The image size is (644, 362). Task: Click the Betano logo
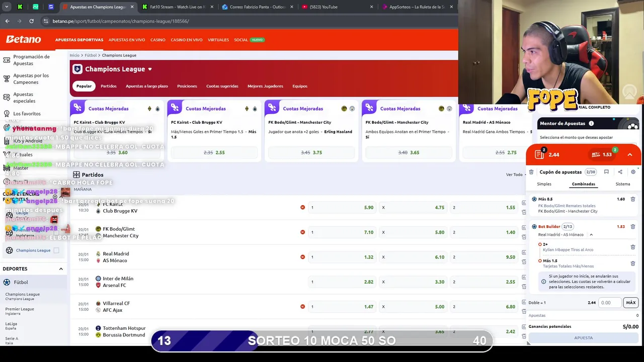(24, 39)
